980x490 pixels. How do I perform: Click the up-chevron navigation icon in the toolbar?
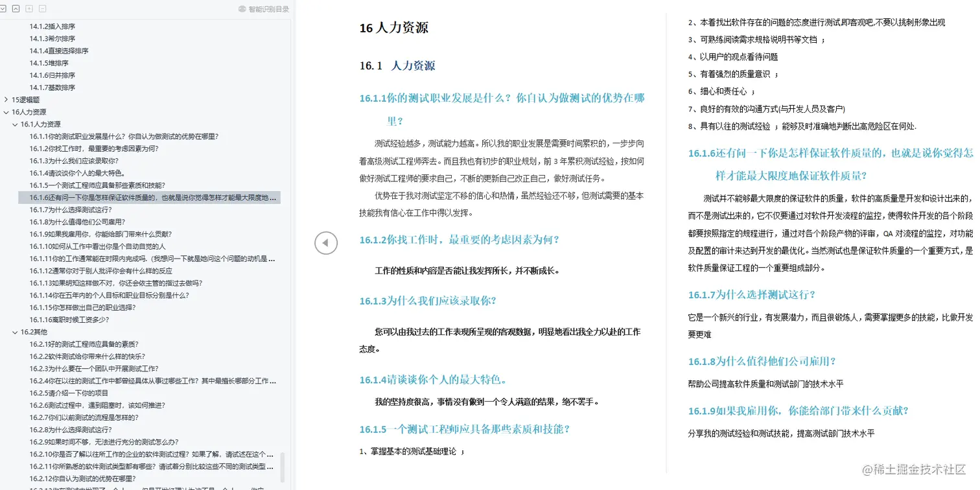(16, 8)
